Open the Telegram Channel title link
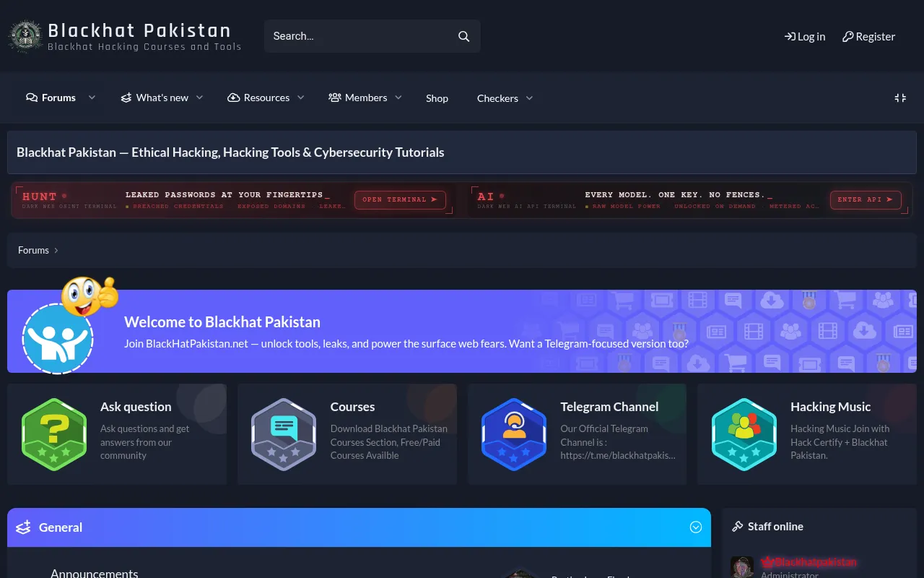Viewport: 924px width, 578px height. tap(609, 407)
